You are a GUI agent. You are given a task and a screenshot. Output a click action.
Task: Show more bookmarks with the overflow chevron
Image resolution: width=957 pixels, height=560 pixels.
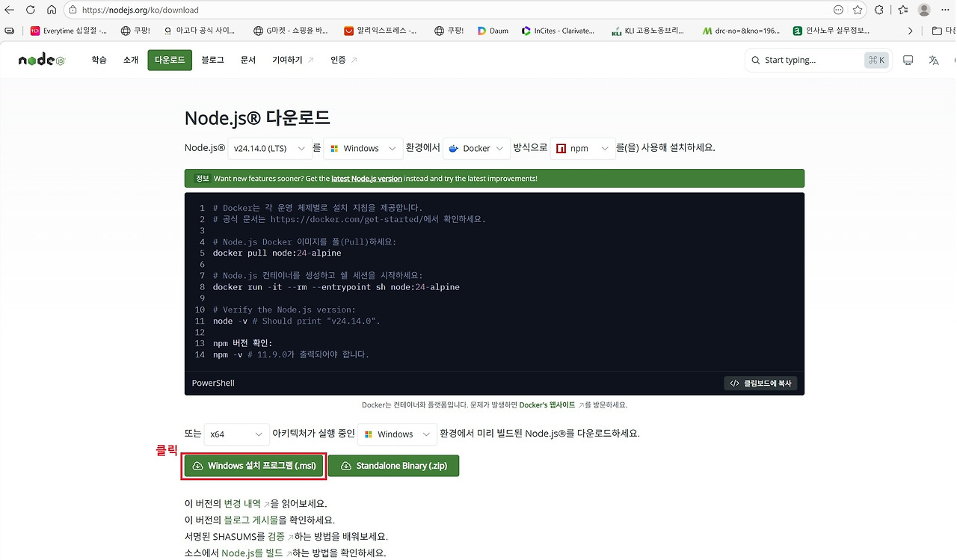tap(910, 31)
